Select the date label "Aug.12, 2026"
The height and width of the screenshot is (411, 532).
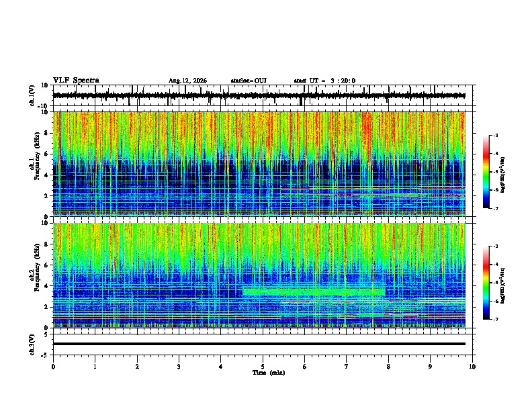187,81
